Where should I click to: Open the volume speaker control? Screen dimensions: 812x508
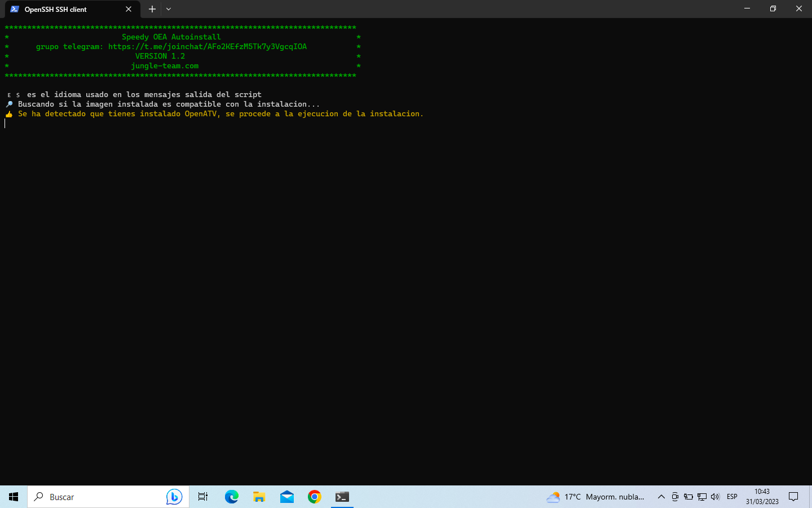click(x=716, y=497)
